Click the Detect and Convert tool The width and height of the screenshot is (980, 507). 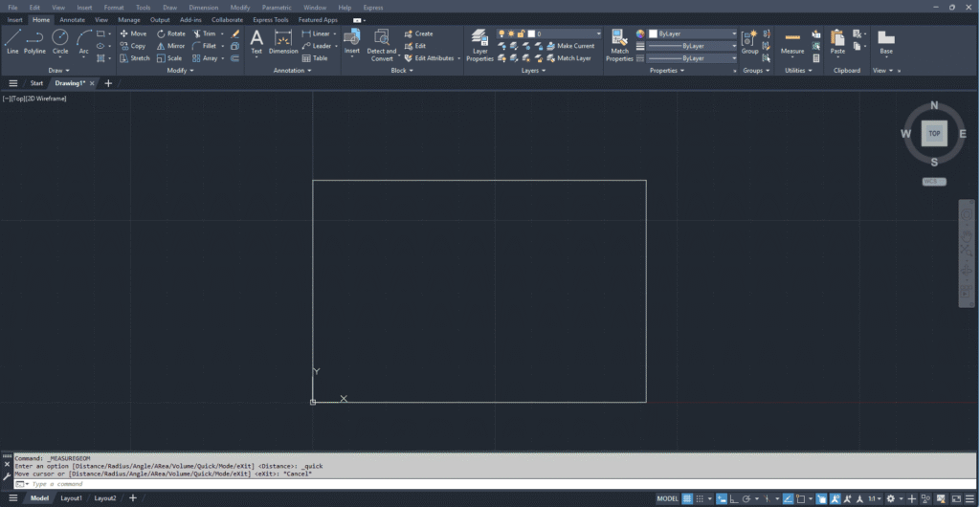point(381,45)
